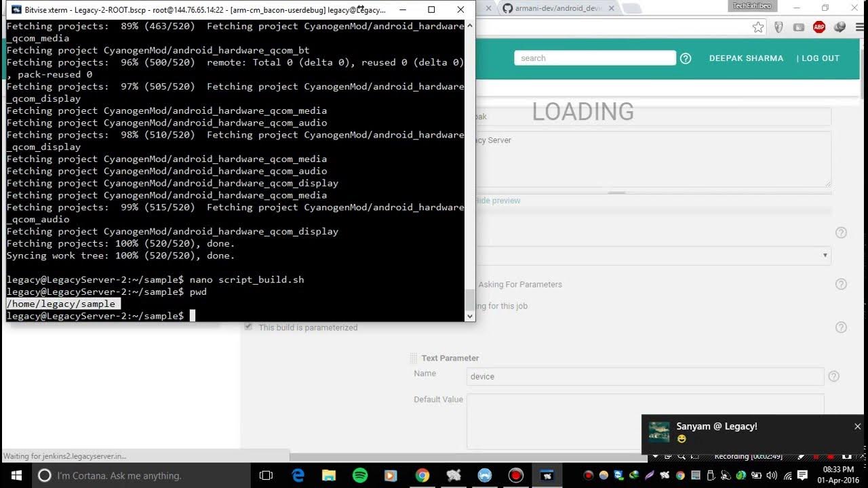
Task: Open the Chrome hamburger menu
Action: pyautogui.click(x=860, y=27)
